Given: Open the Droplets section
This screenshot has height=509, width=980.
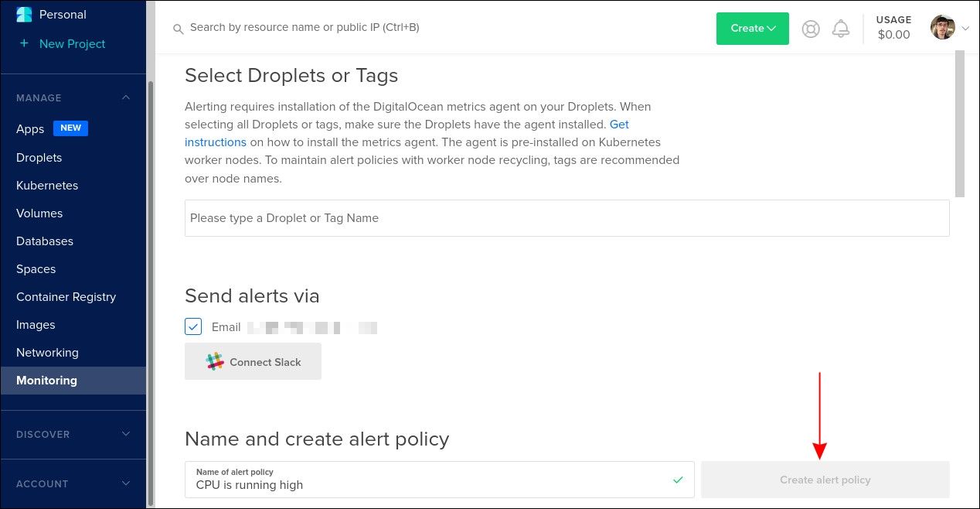Looking at the screenshot, I should (39, 157).
